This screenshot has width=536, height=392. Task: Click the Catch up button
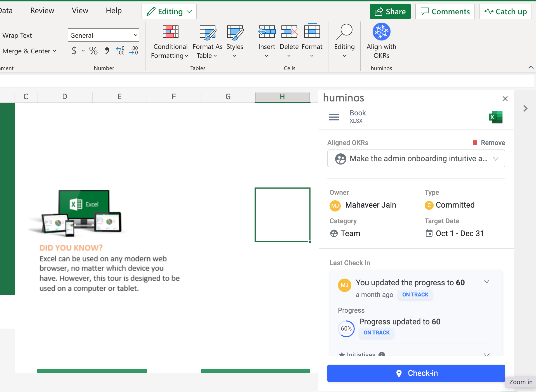(x=506, y=11)
